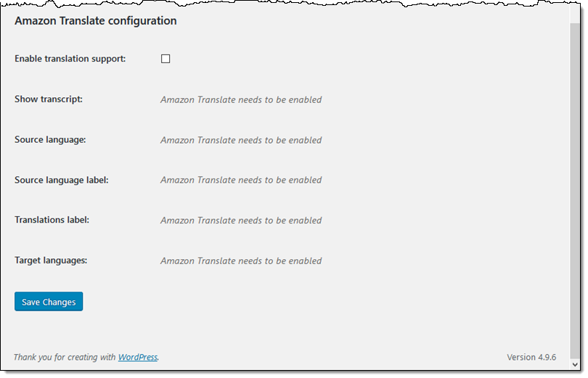Click disabled notice beside Target languages
Screen dimensions: 588x378
click(241, 260)
